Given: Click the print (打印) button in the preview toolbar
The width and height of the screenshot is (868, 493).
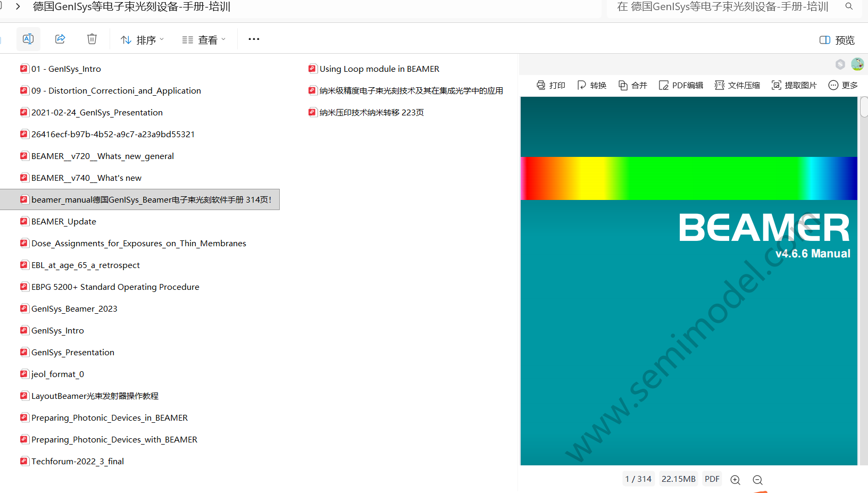Looking at the screenshot, I should coord(551,85).
